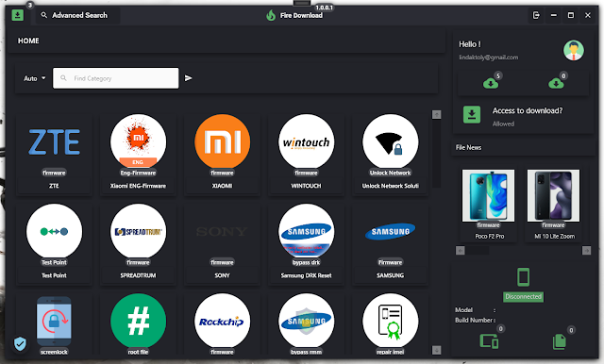Click the 'Samsung DRK Reset' label
Screen dimensions: 604x364
tap(306, 275)
